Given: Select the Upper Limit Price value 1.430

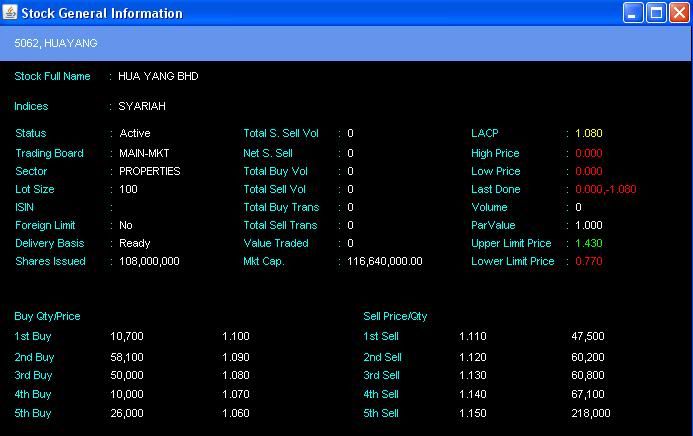Looking at the screenshot, I should tap(589, 243).
